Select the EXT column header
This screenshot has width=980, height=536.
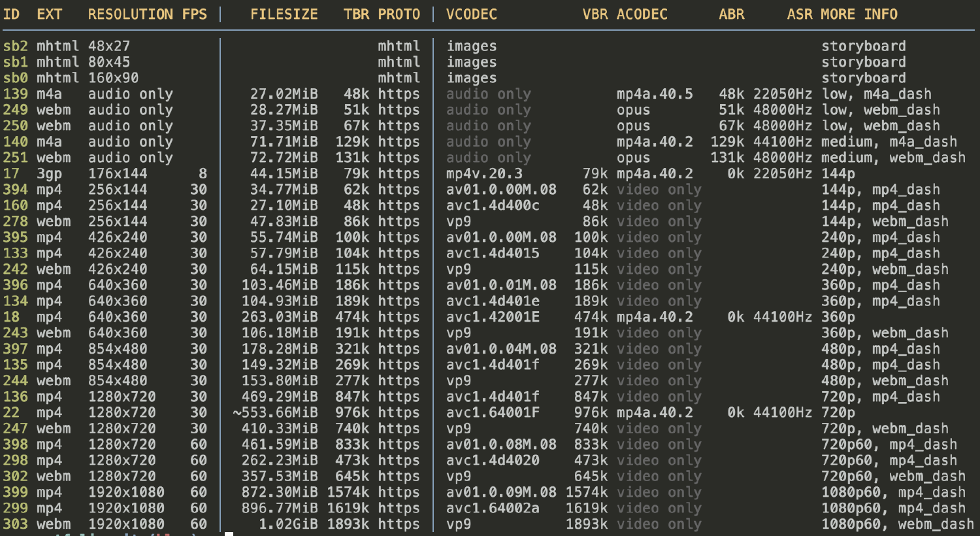[x=50, y=14]
